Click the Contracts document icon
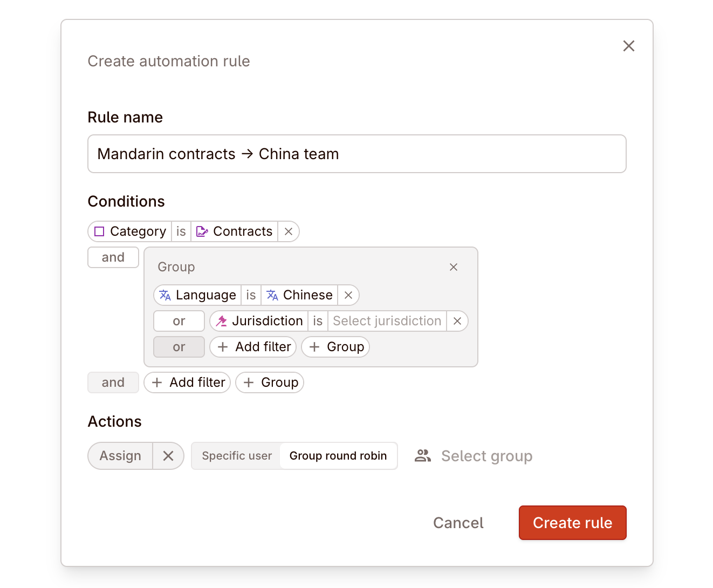 click(x=202, y=231)
